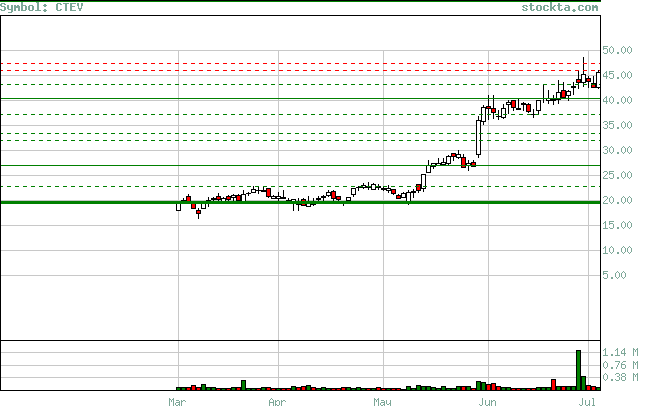
Task: Click the red volume bar in late June
Action: coord(553,385)
